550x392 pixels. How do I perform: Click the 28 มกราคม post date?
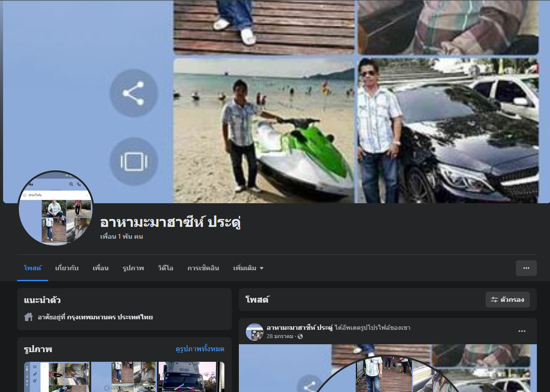pos(280,336)
